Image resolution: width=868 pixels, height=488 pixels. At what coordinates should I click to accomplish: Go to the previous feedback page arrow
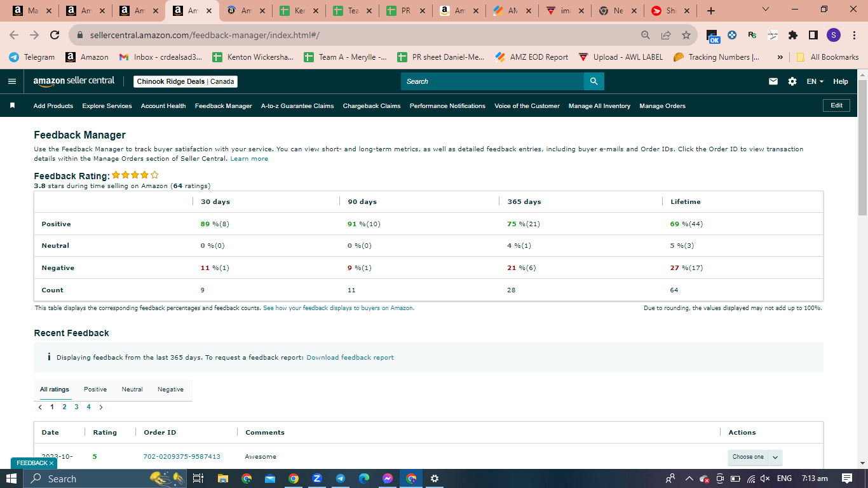tap(40, 407)
